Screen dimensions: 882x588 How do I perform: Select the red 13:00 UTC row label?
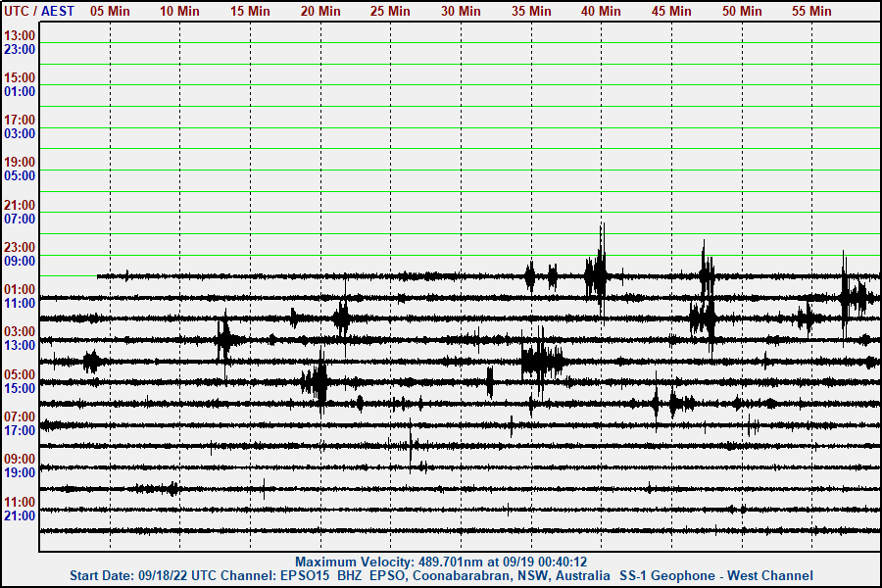(x=20, y=35)
